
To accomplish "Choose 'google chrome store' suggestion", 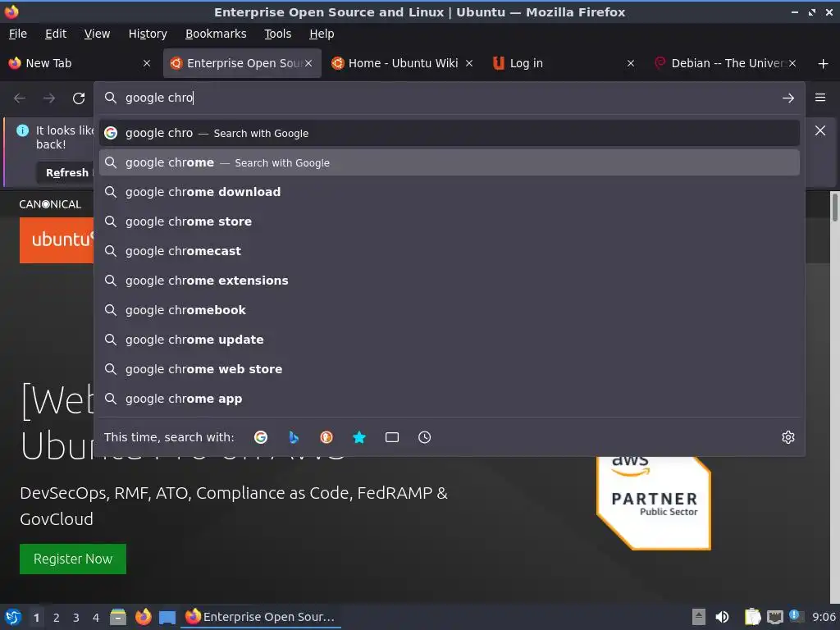I will [x=450, y=221].
